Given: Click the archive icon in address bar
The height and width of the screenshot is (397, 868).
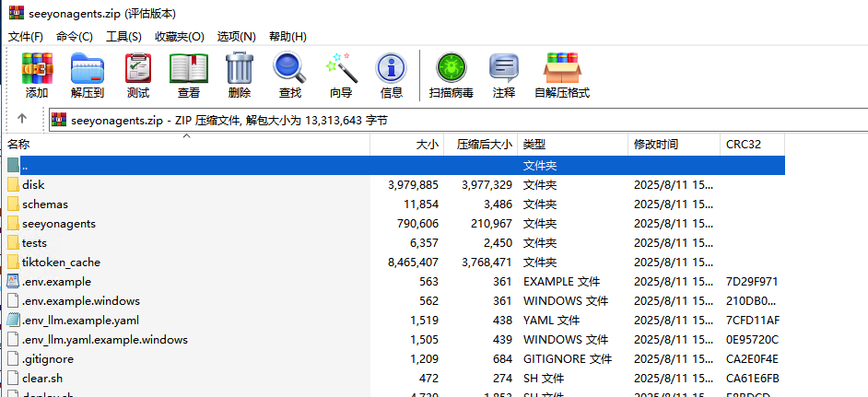Looking at the screenshot, I should pos(59,119).
